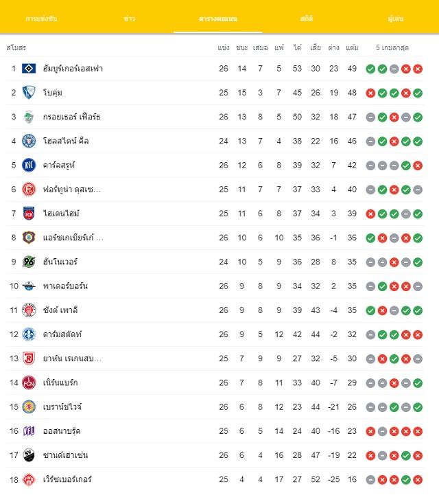Click the Jahn Regensburg red crest
Screen dimensions: 439x504
tap(29, 358)
